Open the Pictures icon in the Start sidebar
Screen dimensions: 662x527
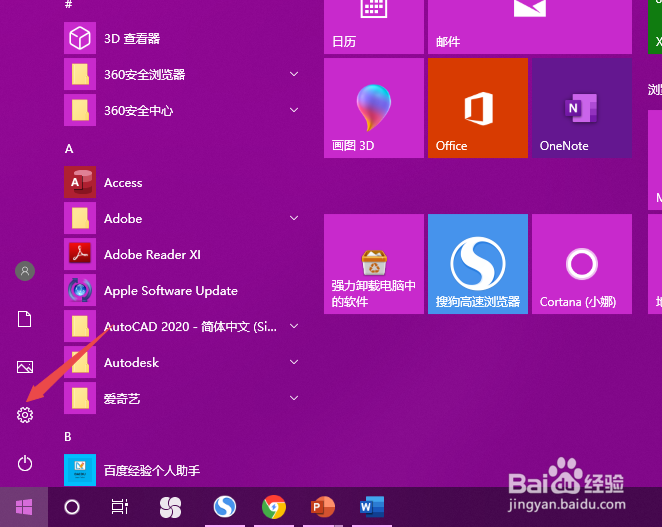click(x=25, y=367)
